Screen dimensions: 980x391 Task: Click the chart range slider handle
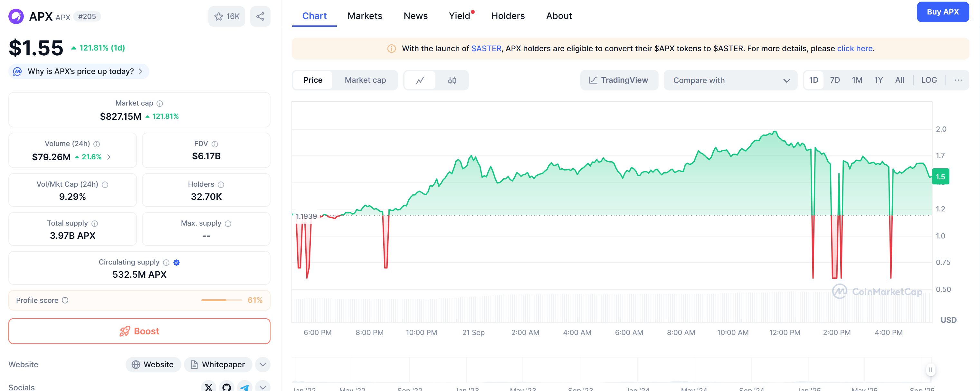pyautogui.click(x=930, y=370)
